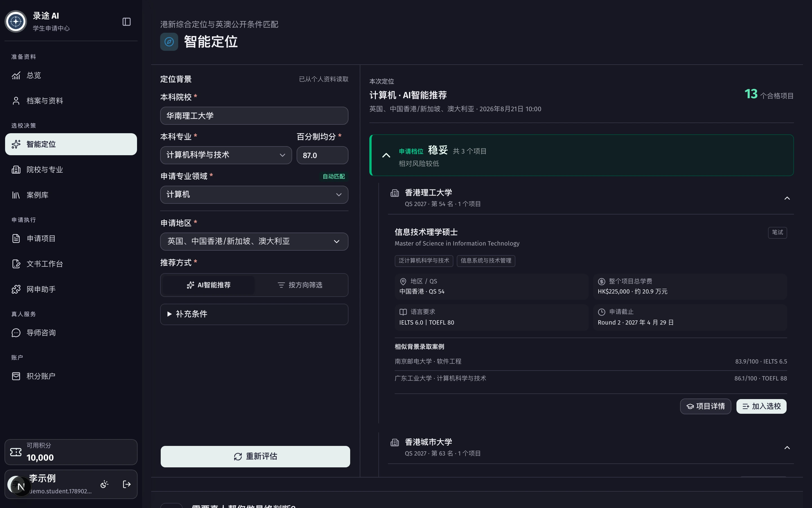The image size is (812, 508).
Task: Open the 申请专业领域 计算机 dropdown
Action: pyautogui.click(x=254, y=195)
